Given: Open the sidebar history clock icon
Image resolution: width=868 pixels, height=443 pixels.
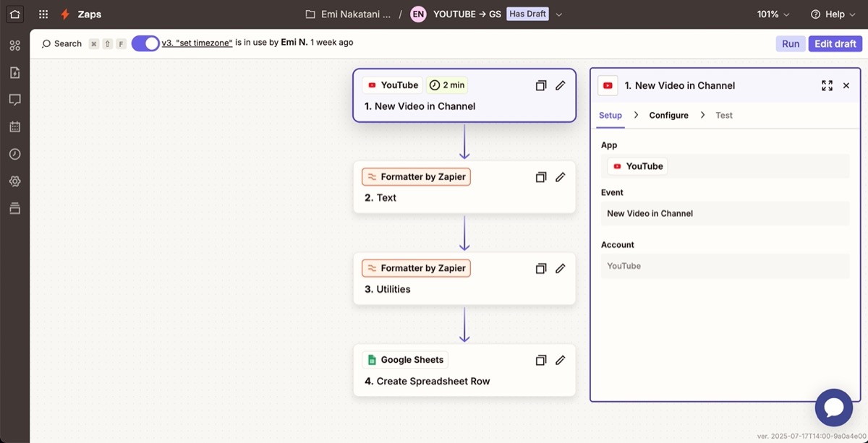Looking at the screenshot, I should point(14,154).
